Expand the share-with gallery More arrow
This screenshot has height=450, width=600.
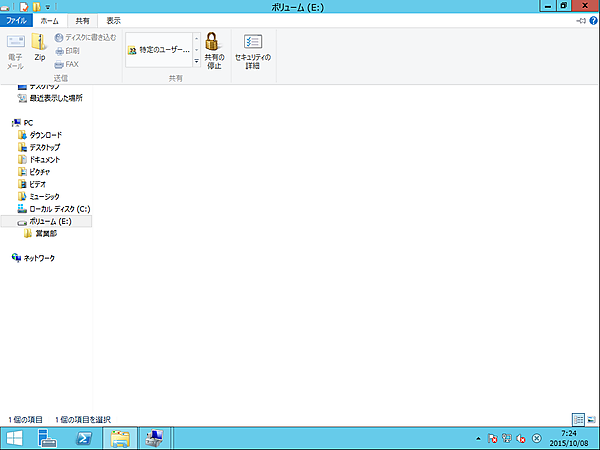197,61
